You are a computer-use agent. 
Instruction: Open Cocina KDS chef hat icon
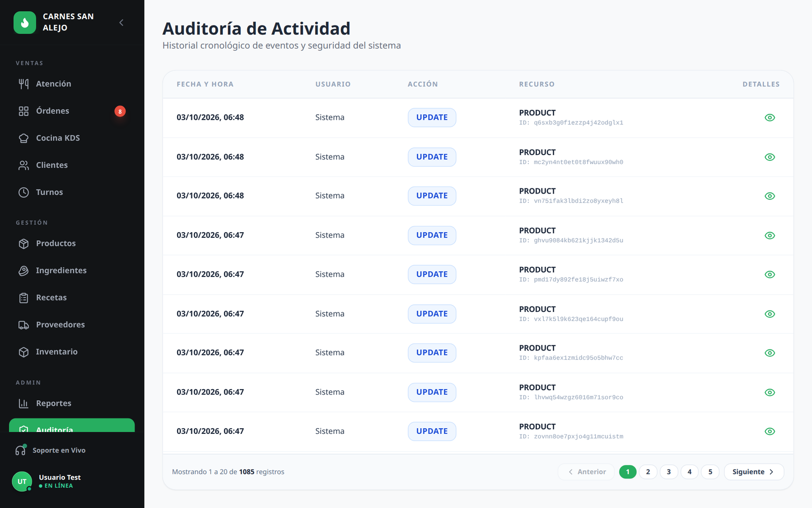click(x=24, y=138)
